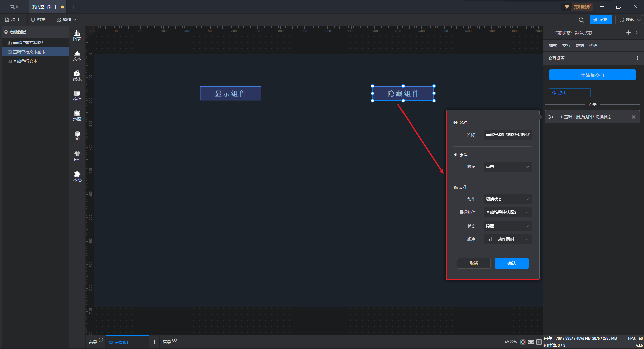Click the keyboard shortcuts icon in status bar
This screenshot has height=349, width=644.
pos(531,342)
